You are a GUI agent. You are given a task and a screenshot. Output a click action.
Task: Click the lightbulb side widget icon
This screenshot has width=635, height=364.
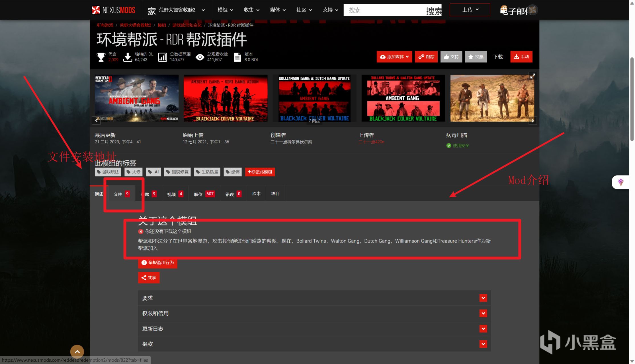pyautogui.click(x=620, y=182)
